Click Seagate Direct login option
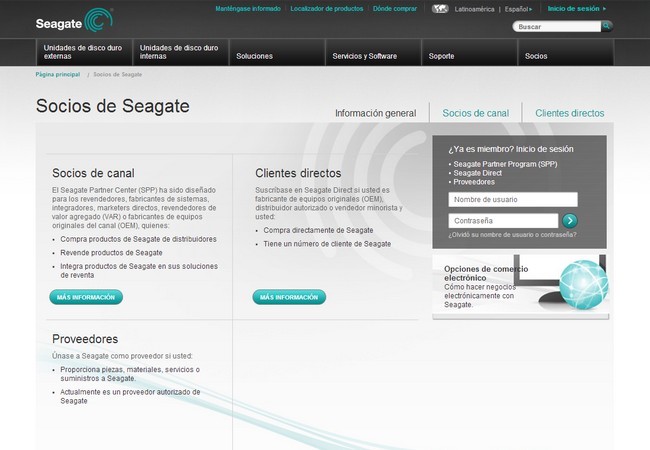Image resolution: width=650 pixels, height=450 pixels. click(x=478, y=173)
